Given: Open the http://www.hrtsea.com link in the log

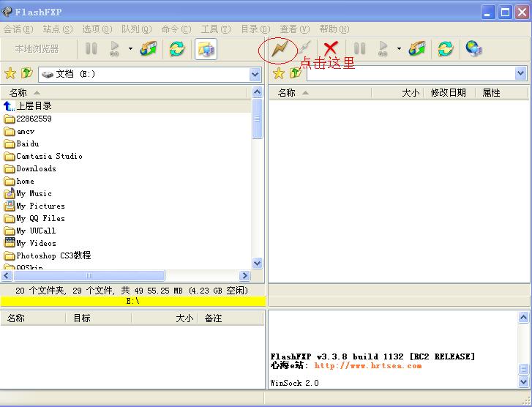Looking at the screenshot, I should point(368,365).
